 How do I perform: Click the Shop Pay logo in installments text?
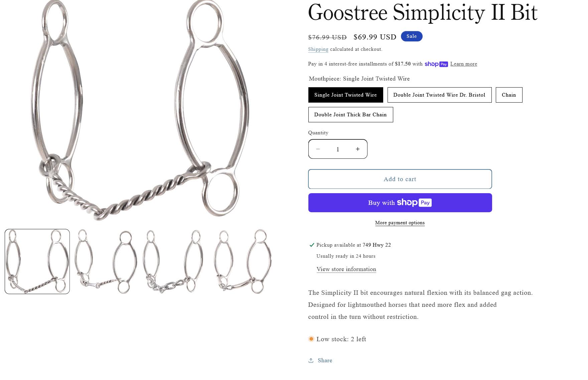436,64
